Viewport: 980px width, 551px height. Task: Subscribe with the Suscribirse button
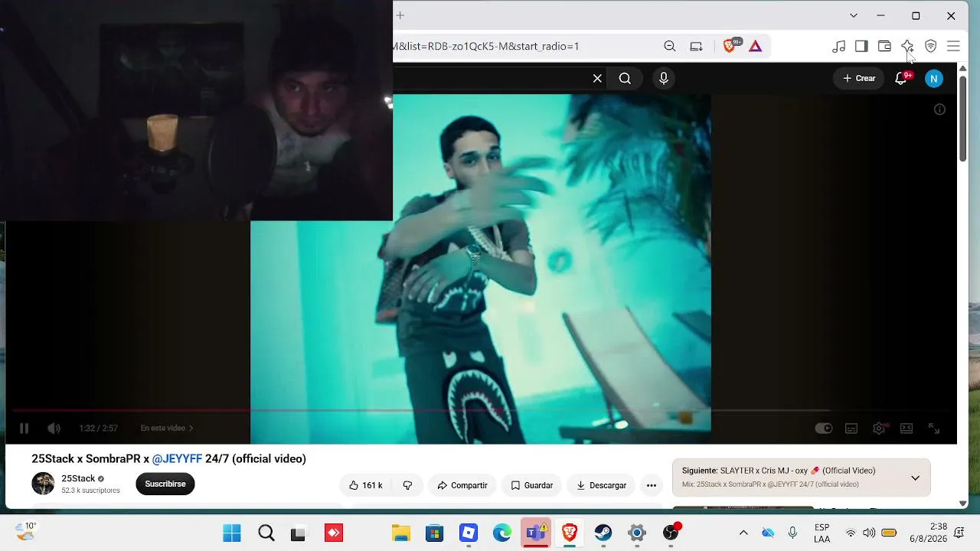[x=165, y=484]
